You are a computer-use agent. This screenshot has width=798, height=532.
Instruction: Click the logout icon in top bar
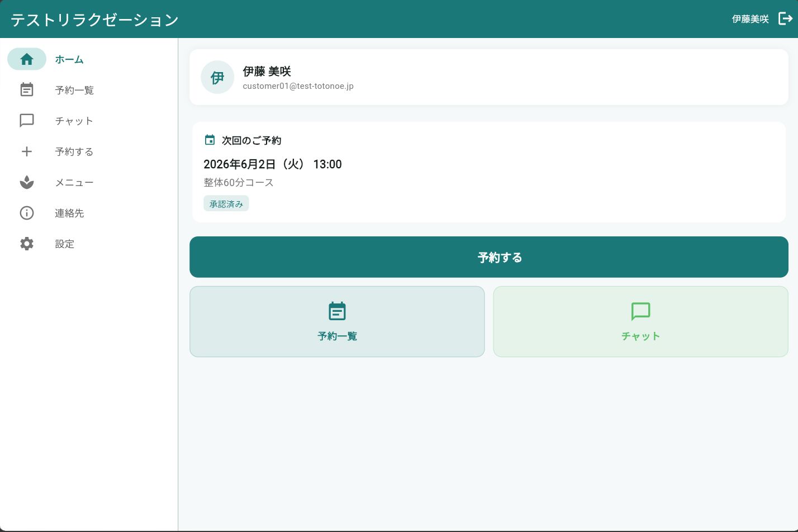(785, 19)
